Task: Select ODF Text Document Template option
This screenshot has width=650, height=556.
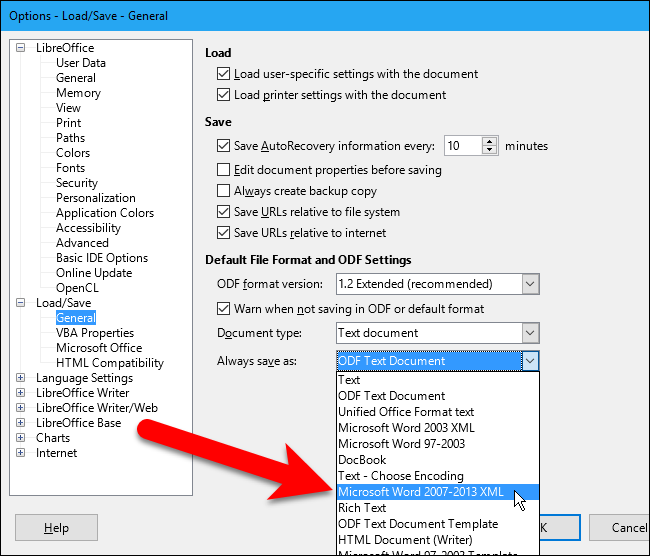Action: coord(437,524)
